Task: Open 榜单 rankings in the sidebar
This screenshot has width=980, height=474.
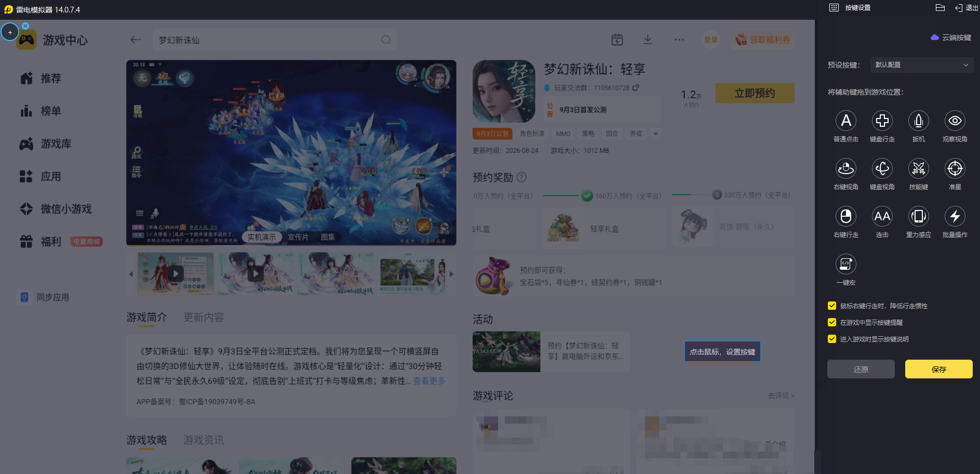Action: [x=41, y=111]
